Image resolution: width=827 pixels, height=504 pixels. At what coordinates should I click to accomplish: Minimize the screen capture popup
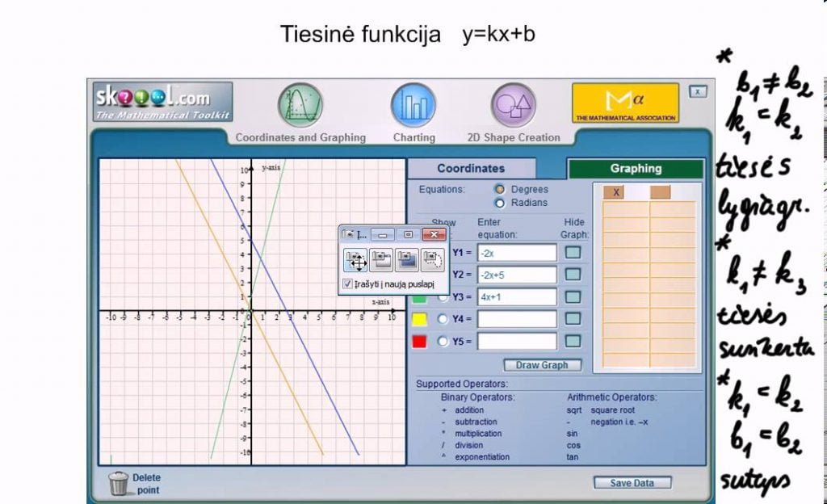point(383,234)
